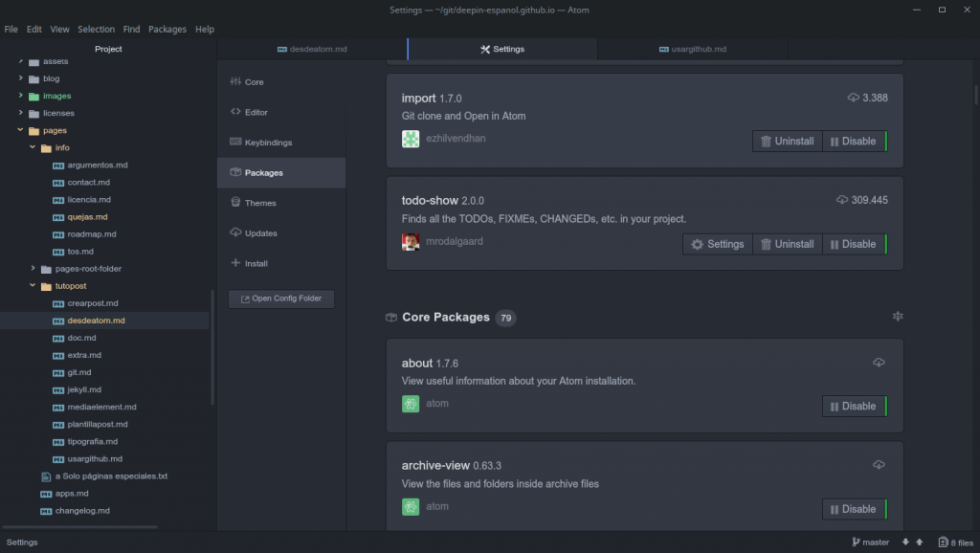
Task: Open the File menu
Action: click(11, 29)
